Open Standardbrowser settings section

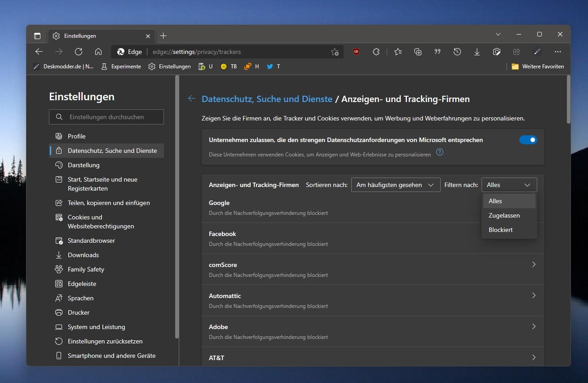[106, 240]
